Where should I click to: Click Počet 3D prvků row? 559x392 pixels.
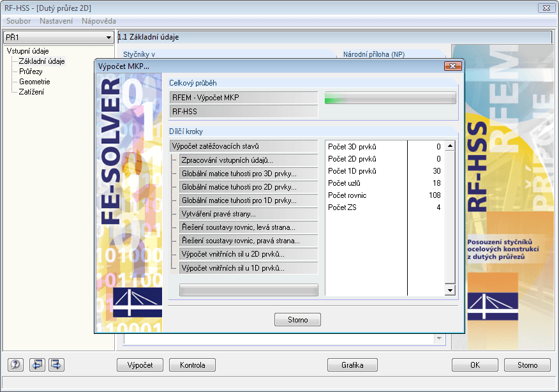[385, 147]
